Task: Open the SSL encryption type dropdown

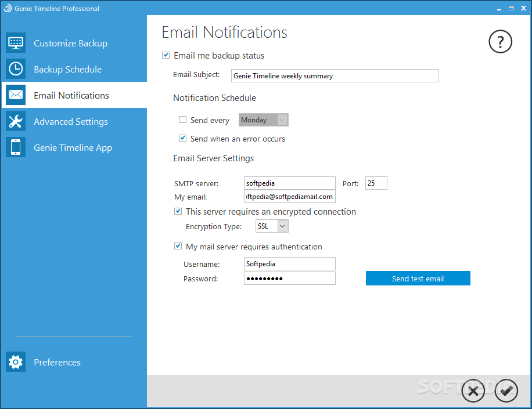Action: [x=272, y=226]
